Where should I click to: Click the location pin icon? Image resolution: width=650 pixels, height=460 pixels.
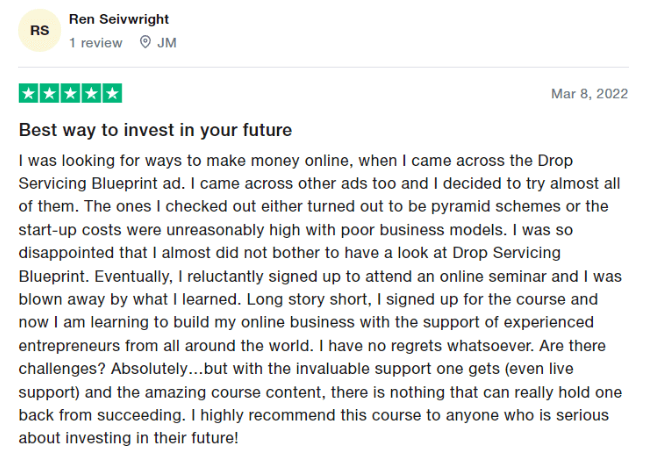[x=145, y=42]
